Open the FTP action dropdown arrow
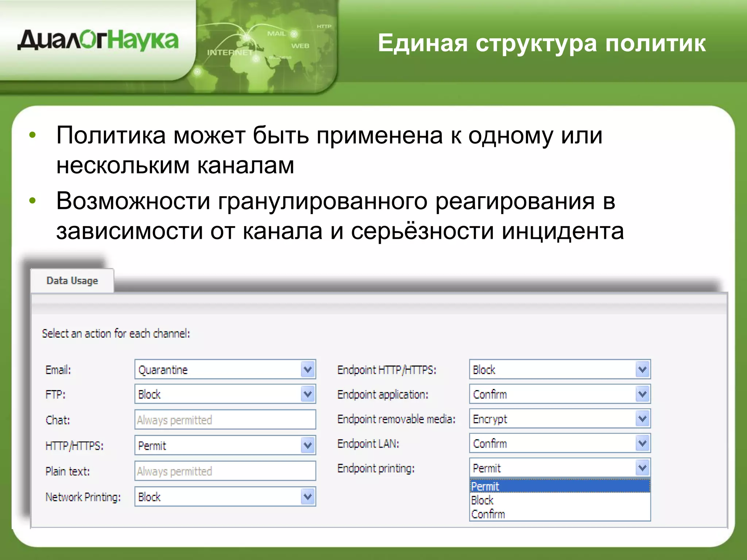Screen dimensions: 747x560 pyautogui.click(x=308, y=394)
